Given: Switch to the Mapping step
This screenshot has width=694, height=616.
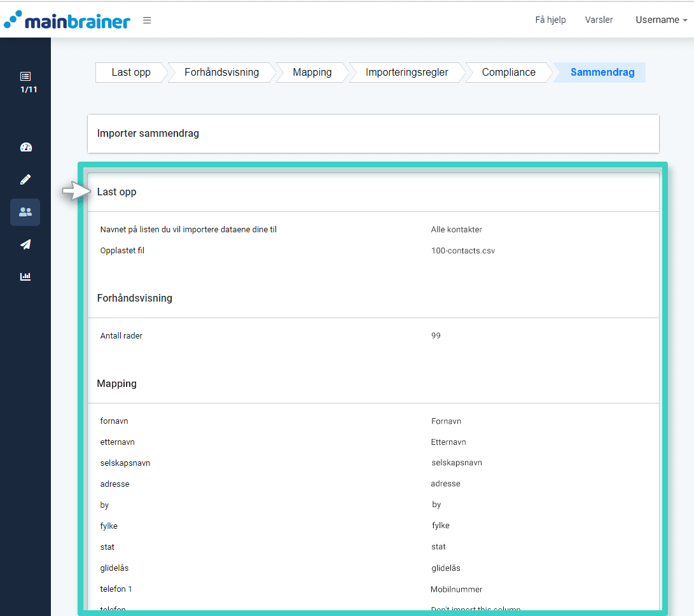Looking at the screenshot, I should (312, 72).
